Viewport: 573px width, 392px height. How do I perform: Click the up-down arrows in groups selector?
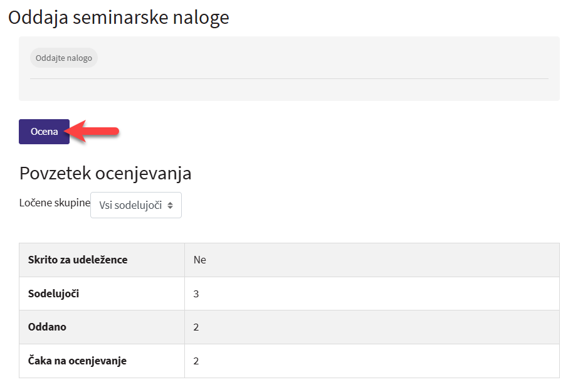tap(170, 205)
